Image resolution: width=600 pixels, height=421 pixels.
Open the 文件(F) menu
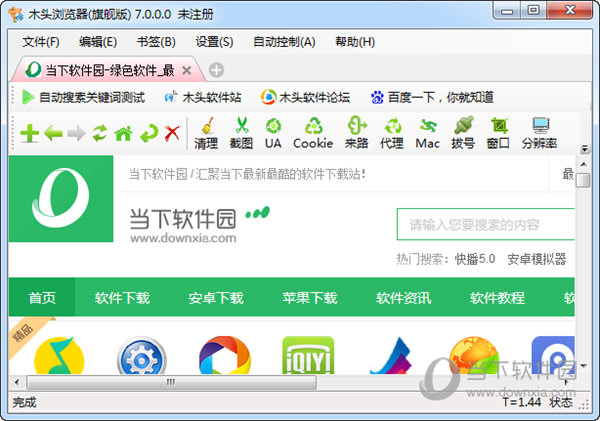click(41, 41)
